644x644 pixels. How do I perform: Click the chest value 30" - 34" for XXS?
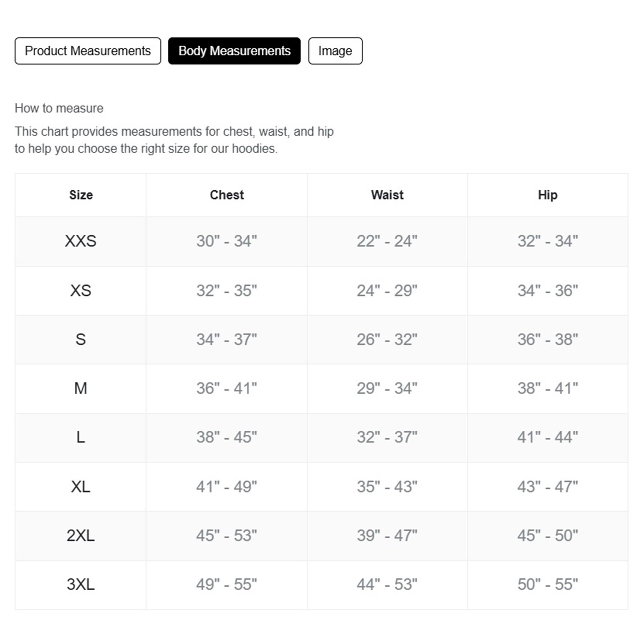pos(227,241)
